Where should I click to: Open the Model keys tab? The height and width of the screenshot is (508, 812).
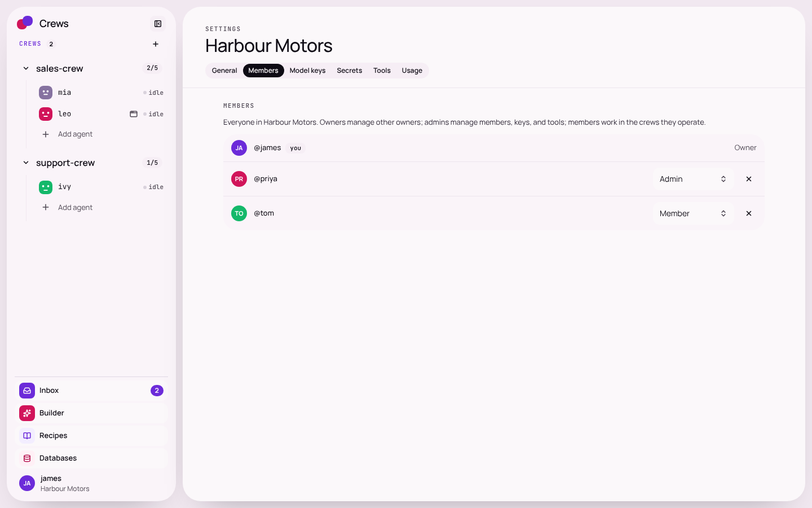coord(307,71)
